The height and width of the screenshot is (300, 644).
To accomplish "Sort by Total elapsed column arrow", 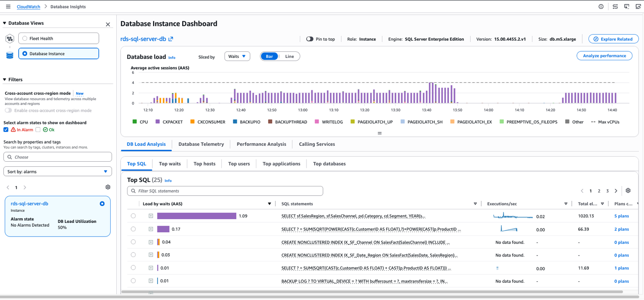I will pyautogui.click(x=602, y=204).
